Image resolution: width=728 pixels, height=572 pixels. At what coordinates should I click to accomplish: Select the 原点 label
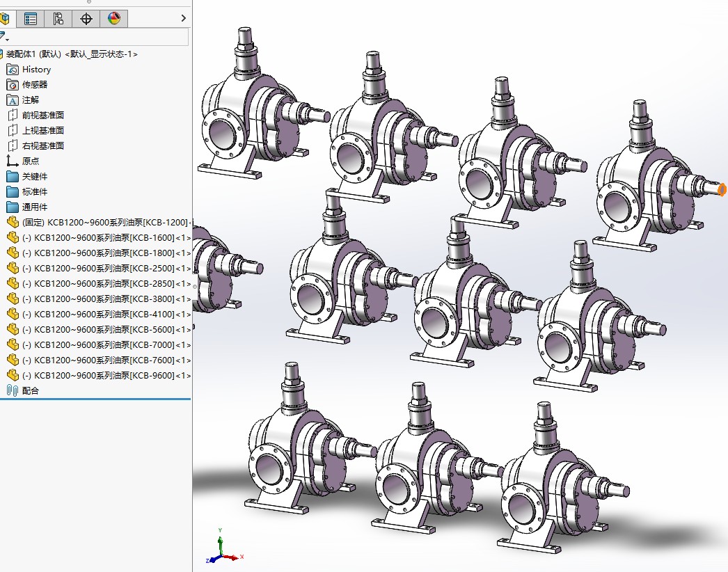click(31, 161)
